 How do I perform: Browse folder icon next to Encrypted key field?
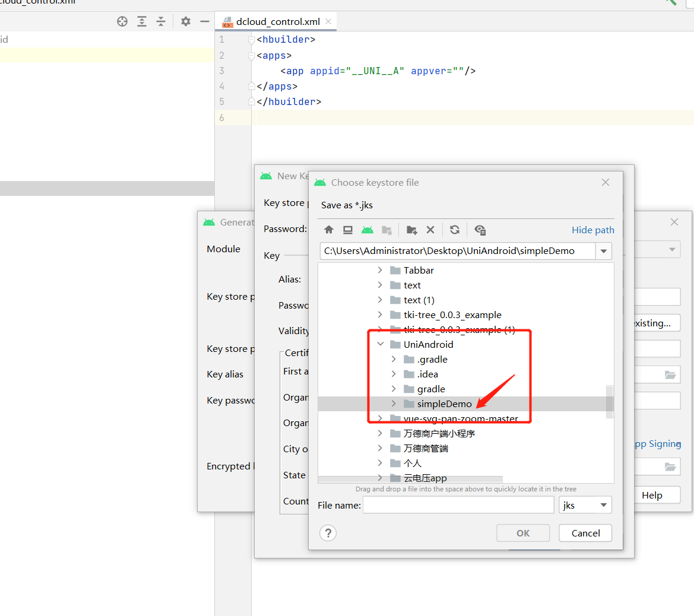point(670,466)
